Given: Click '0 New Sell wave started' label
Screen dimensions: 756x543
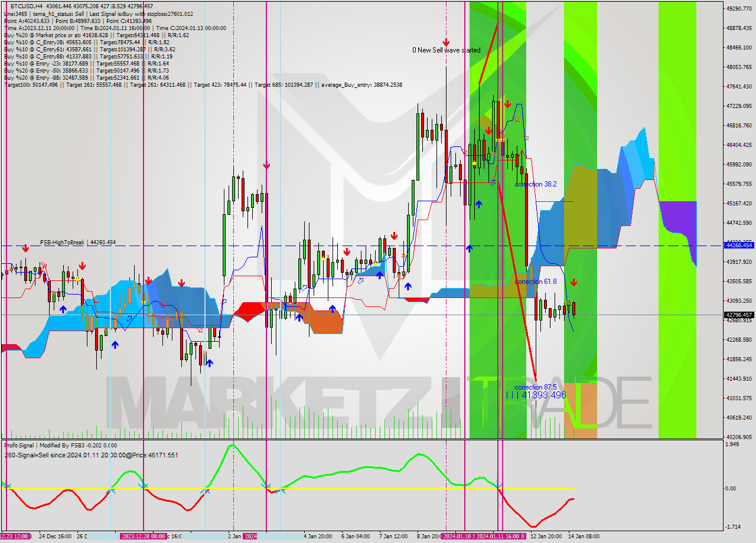Looking at the screenshot, I should click(x=446, y=50).
